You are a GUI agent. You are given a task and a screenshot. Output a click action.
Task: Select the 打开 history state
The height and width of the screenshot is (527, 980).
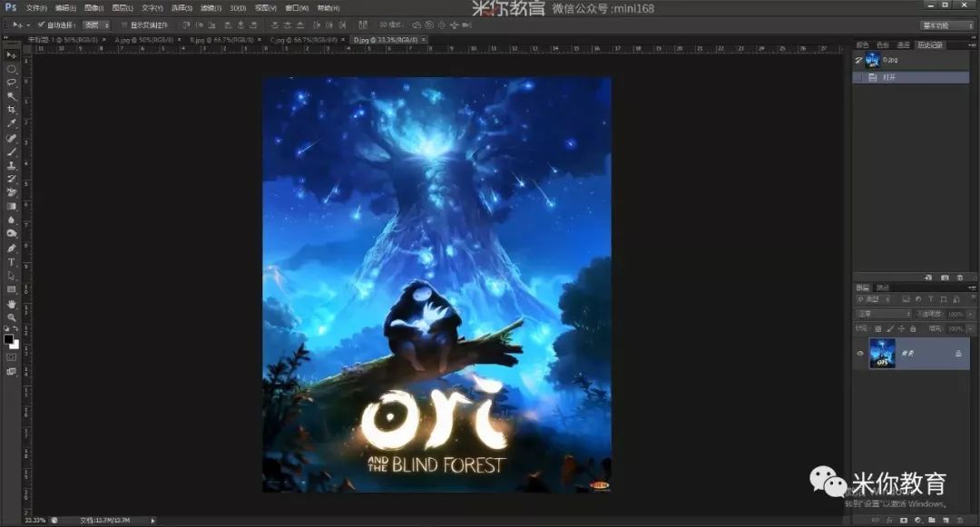tap(911, 77)
